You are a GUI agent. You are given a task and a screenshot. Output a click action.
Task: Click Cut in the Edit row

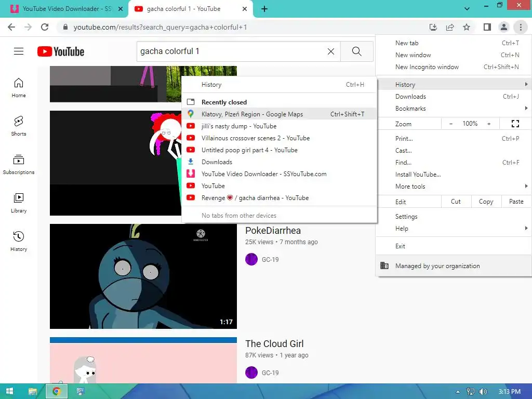(x=456, y=202)
